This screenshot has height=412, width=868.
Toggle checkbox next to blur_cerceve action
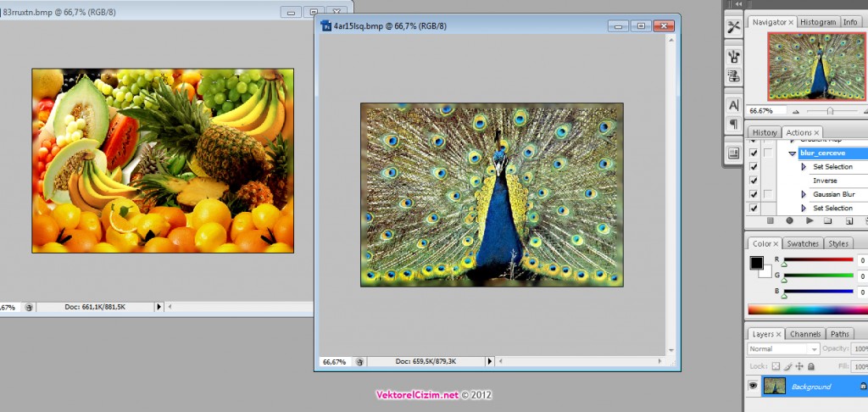coord(754,153)
